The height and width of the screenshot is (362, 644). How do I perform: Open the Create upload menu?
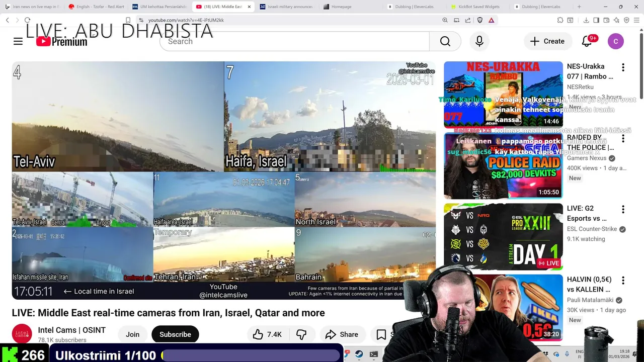pyautogui.click(x=547, y=41)
